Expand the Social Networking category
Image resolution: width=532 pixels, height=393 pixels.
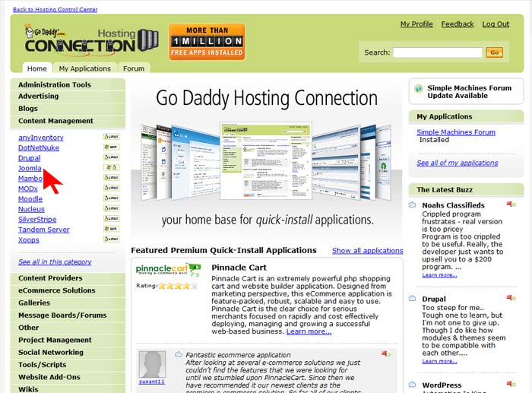tap(68, 352)
